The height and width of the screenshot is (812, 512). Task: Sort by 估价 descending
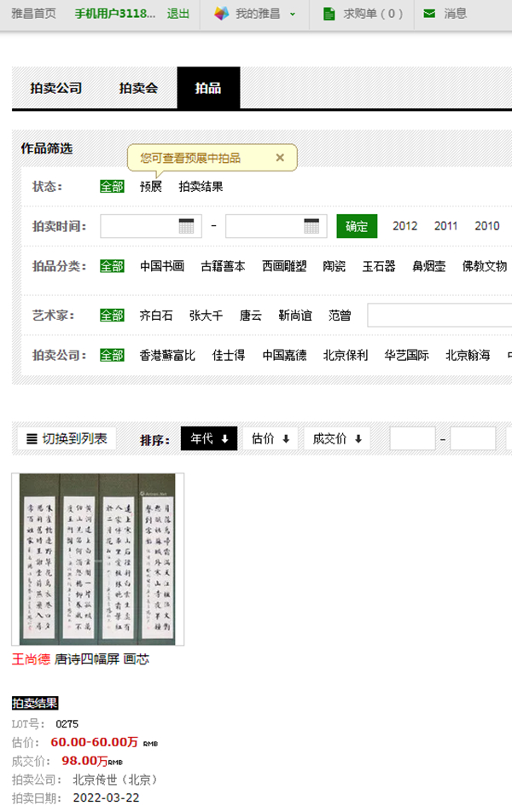point(271,438)
